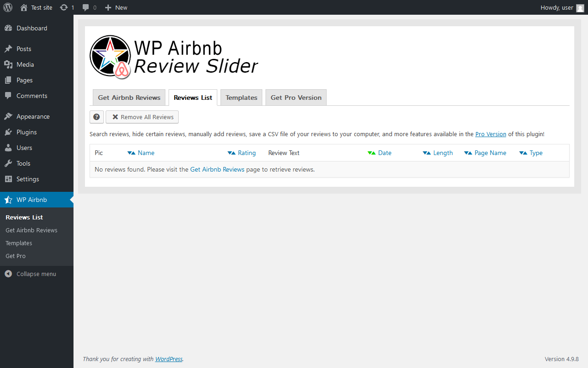This screenshot has width=588, height=368.
Task: Sort reviews by Name column arrows
Action: point(131,153)
